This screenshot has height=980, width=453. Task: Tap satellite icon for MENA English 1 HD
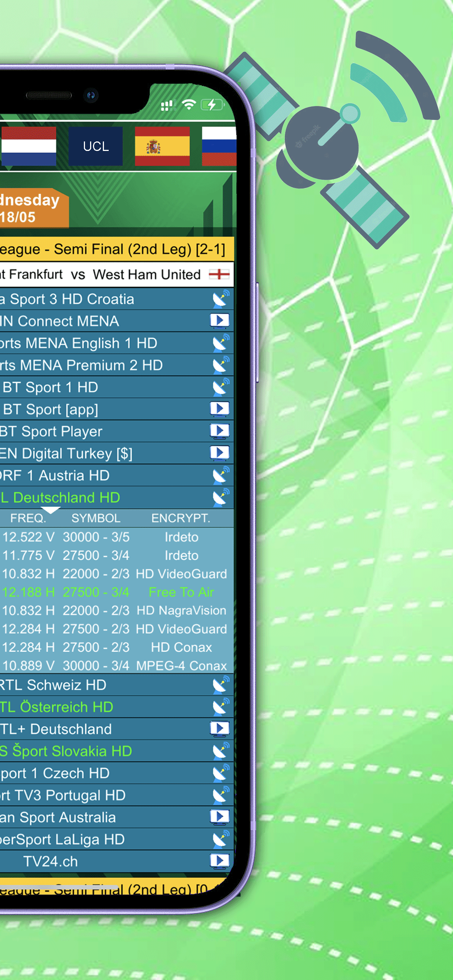point(220,343)
